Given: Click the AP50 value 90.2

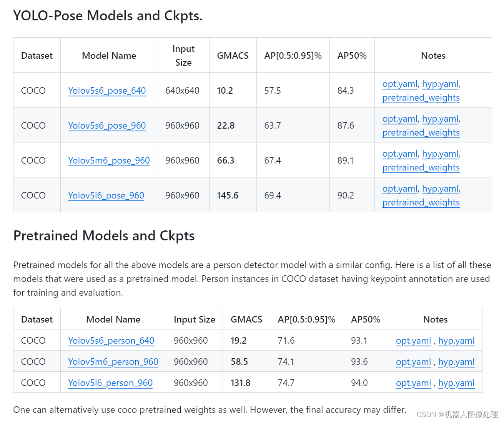Looking at the screenshot, I should coord(346,195).
